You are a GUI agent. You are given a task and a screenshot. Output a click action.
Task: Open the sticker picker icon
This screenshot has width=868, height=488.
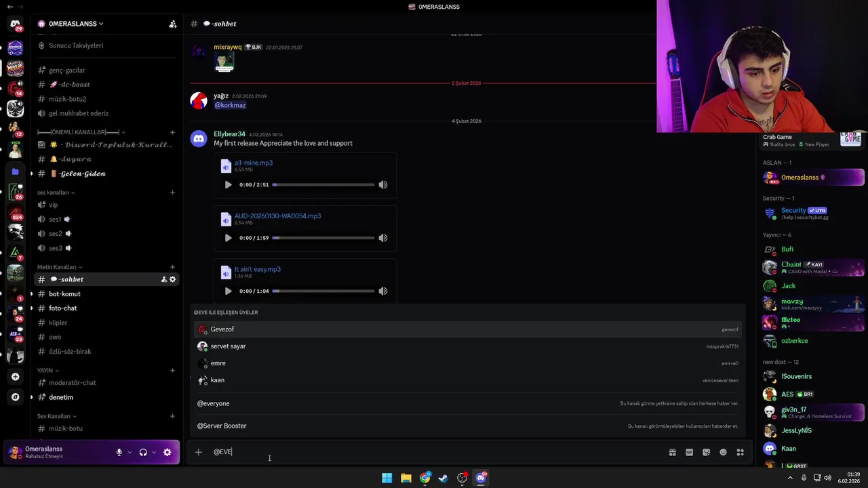[706, 452]
